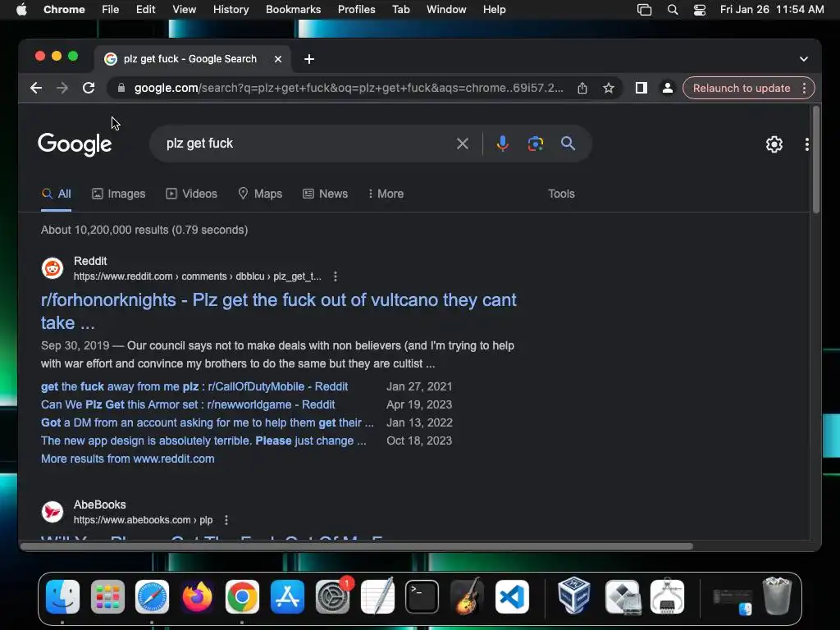Open GarageBand from the dock
This screenshot has width=840, height=630.
pyautogui.click(x=467, y=596)
